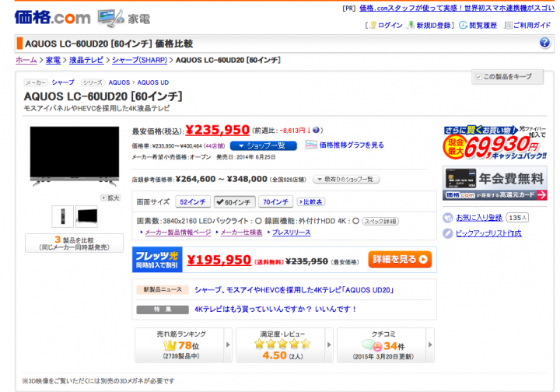
Task: Click the price trend graph icon
Action: (x=310, y=145)
